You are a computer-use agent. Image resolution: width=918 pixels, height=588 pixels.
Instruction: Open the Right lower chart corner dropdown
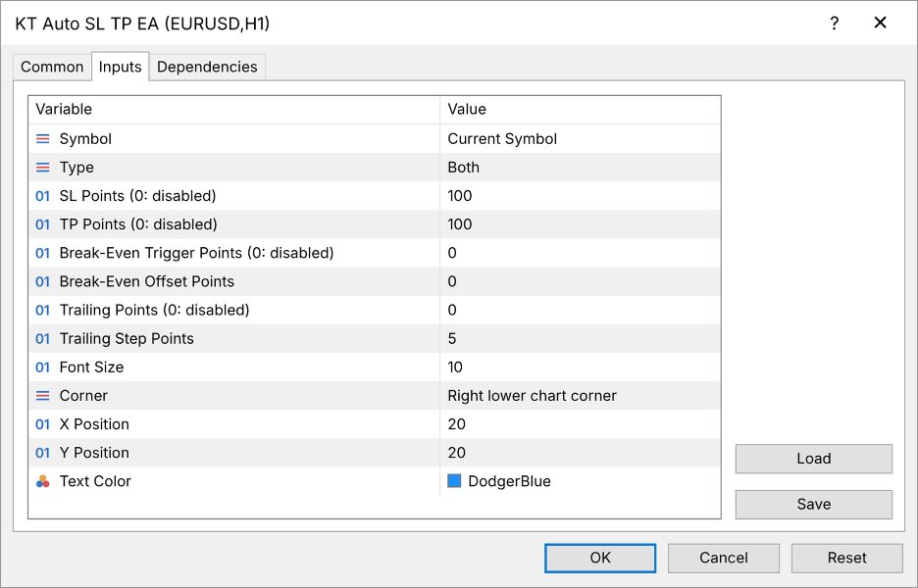[581, 396]
